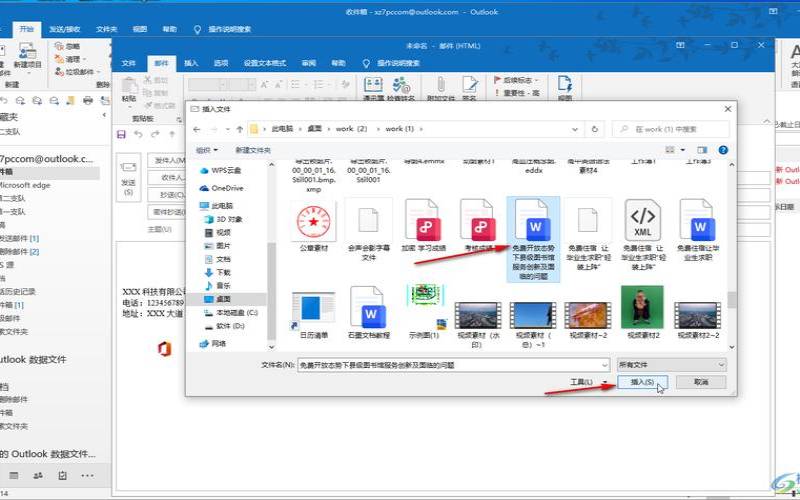Select the XML file 免费住宿
The height and width of the screenshot is (500, 800).
coord(643,235)
